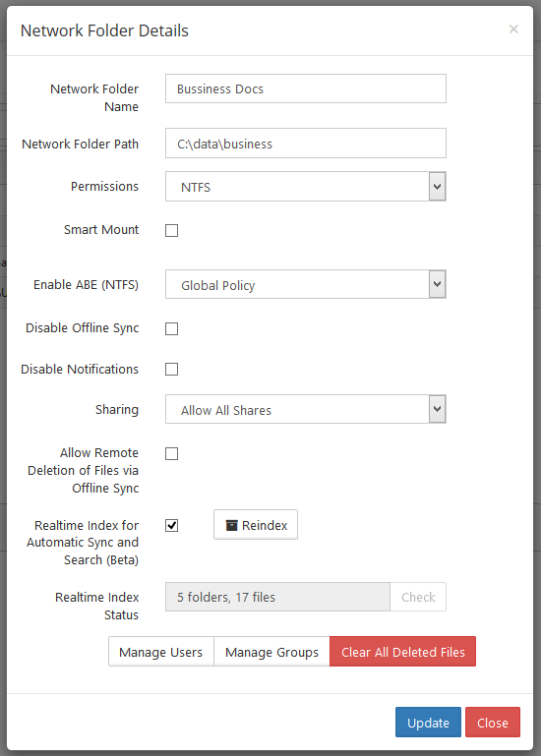The image size is (541, 756).
Task: Click the Network Folder Name field
Action: [x=306, y=88]
